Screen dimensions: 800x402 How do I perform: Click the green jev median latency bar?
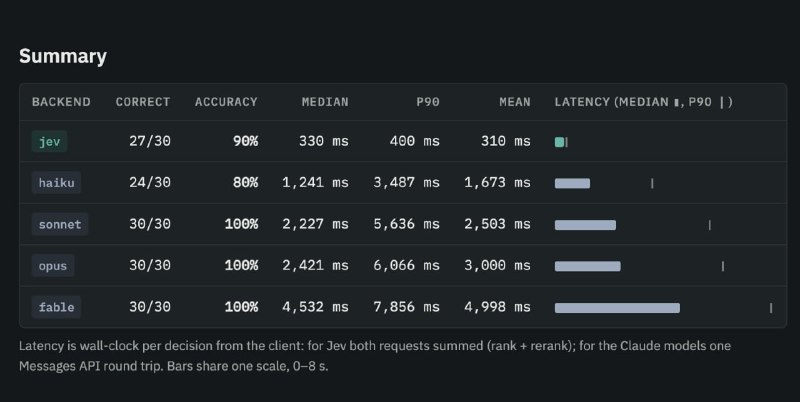559,142
